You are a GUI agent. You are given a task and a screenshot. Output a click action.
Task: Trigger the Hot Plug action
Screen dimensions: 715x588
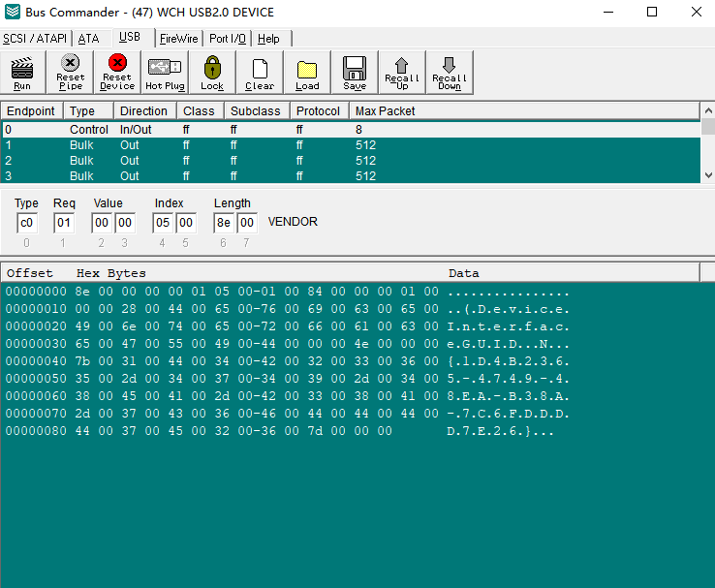(x=165, y=73)
